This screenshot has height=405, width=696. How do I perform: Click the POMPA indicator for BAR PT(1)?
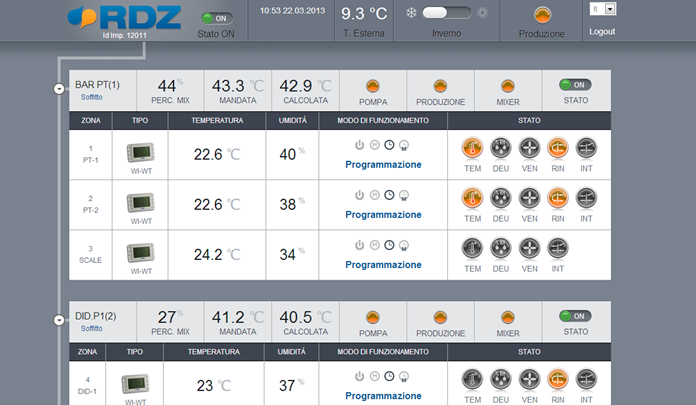pyautogui.click(x=373, y=86)
